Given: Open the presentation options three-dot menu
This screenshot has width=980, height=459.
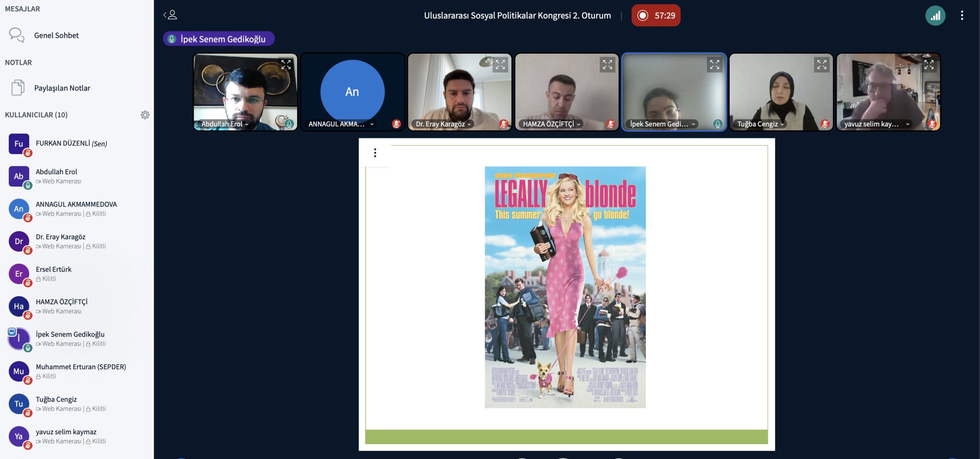Looking at the screenshot, I should [x=375, y=153].
